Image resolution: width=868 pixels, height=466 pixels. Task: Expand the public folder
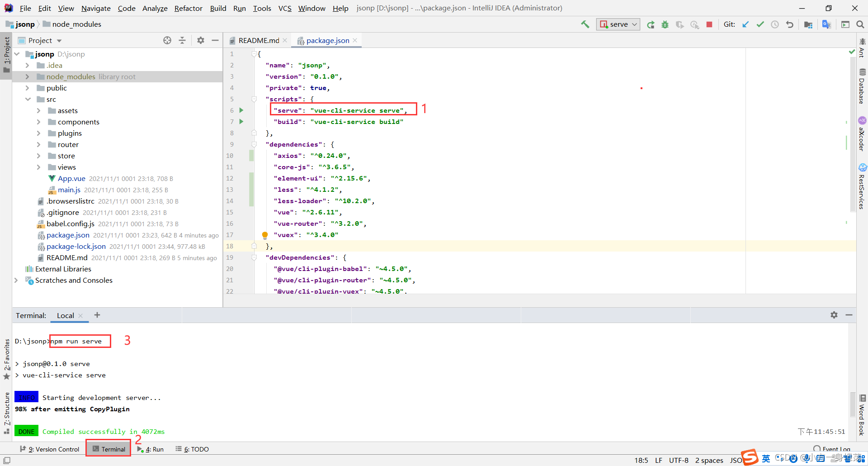tap(28, 88)
